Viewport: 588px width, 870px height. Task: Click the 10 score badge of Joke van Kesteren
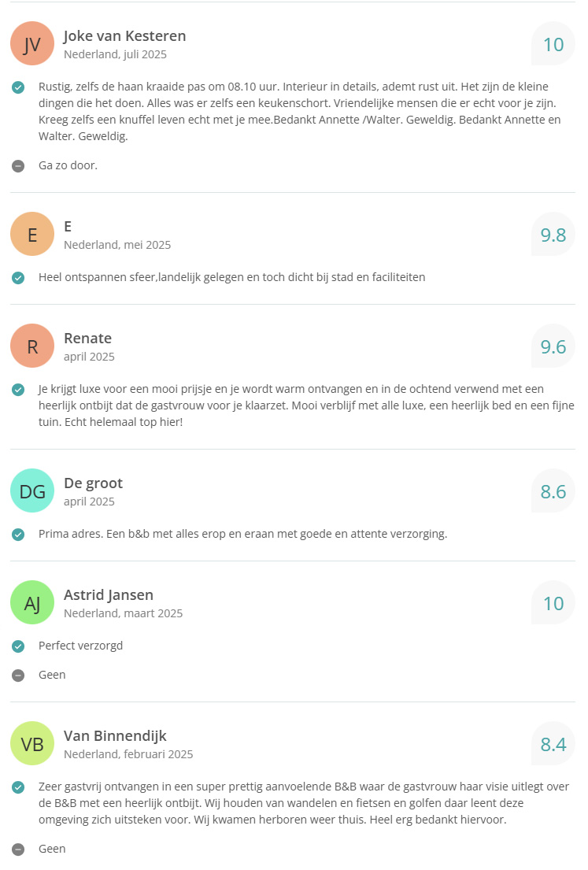(x=553, y=44)
